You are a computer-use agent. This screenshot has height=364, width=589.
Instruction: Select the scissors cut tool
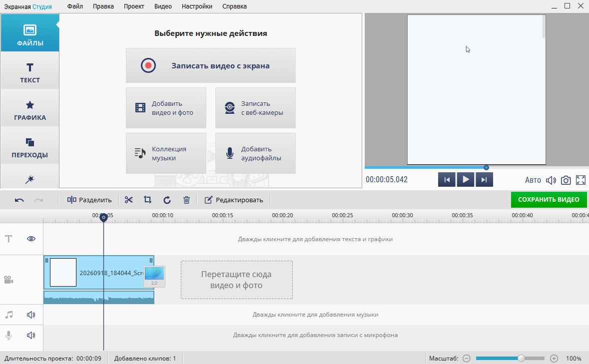coord(129,200)
